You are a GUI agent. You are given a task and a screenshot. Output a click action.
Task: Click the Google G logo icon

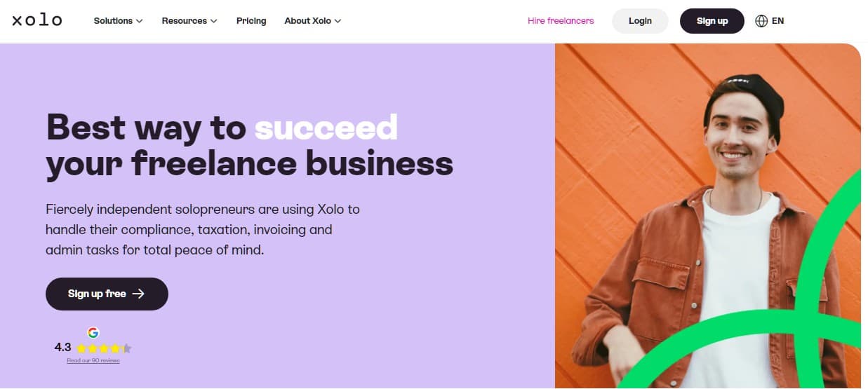[x=93, y=333]
